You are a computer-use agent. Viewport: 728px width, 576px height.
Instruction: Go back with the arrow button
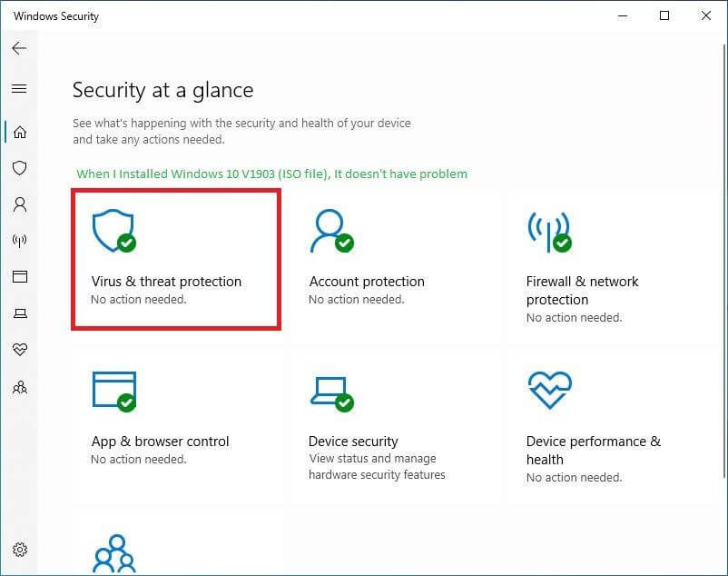click(x=19, y=48)
